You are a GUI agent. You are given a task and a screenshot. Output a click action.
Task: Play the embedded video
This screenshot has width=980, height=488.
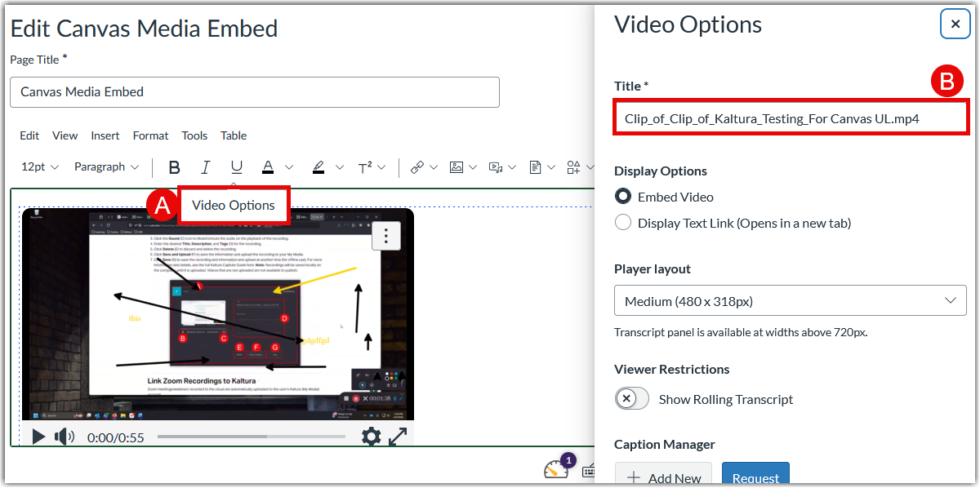(x=38, y=437)
